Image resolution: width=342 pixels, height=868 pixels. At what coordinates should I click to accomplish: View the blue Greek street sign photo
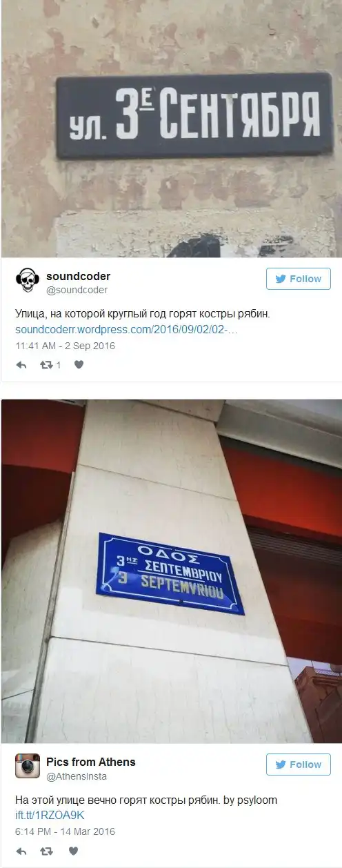pyautogui.click(x=171, y=571)
